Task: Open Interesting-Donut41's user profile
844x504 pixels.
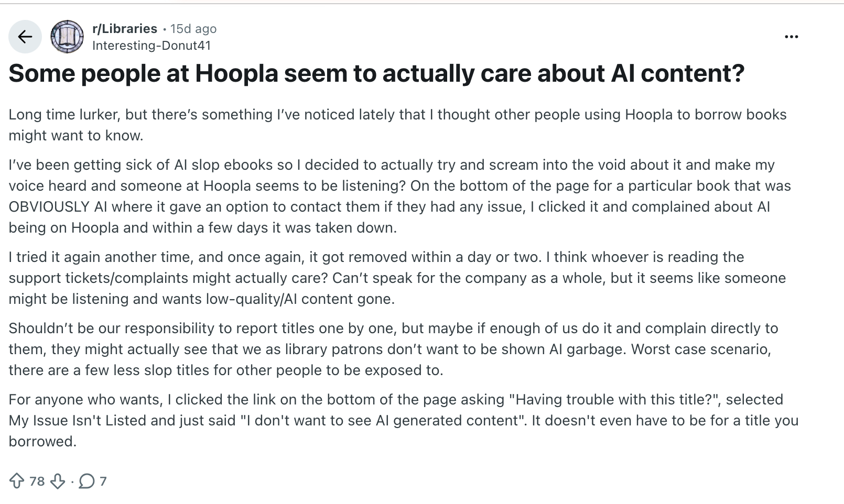Action: pyautogui.click(x=152, y=46)
